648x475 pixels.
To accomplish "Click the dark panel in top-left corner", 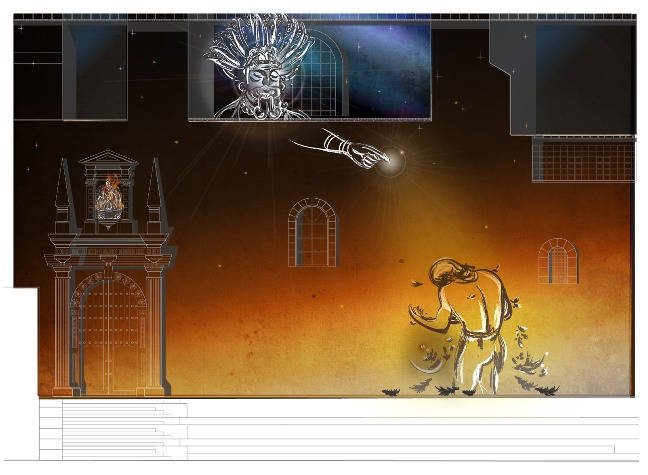I will click(x=38, y=70).
